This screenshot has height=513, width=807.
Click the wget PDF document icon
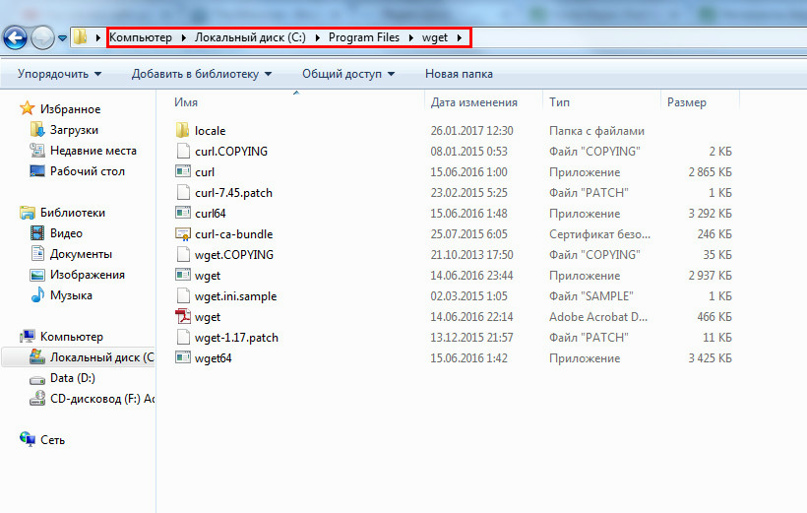click(182, 317)
